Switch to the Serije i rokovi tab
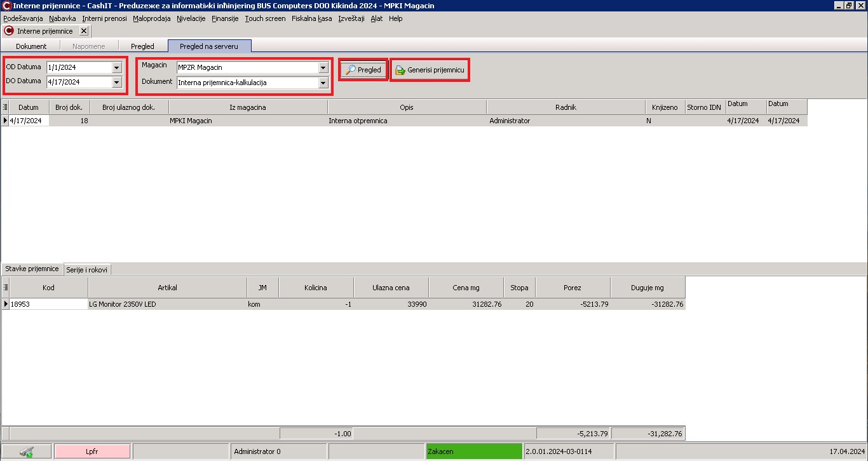The height and width of the screenshot is (461, 868). [x=88, y=269]
